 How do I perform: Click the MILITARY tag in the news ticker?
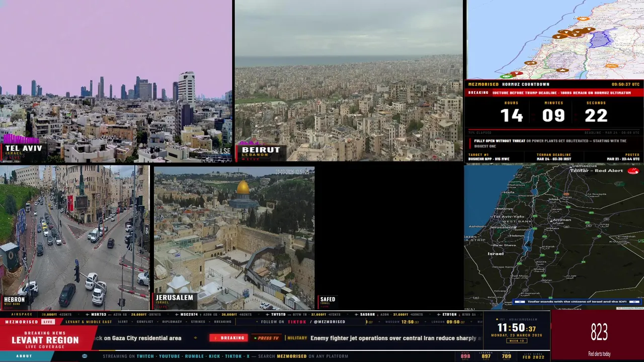(x=297, y=338)
